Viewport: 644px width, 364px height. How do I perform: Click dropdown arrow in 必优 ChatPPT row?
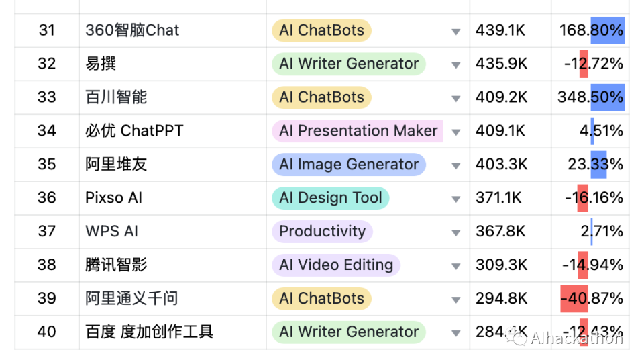pyautogui.click(x=456, y=132)
